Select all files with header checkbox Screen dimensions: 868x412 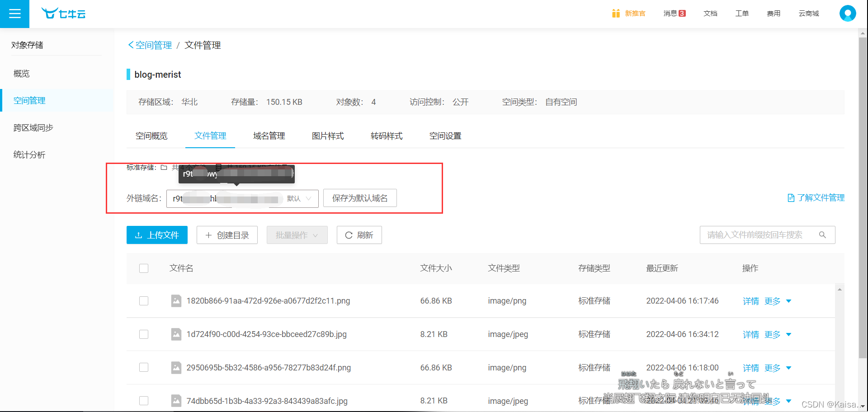coord(143,268)
